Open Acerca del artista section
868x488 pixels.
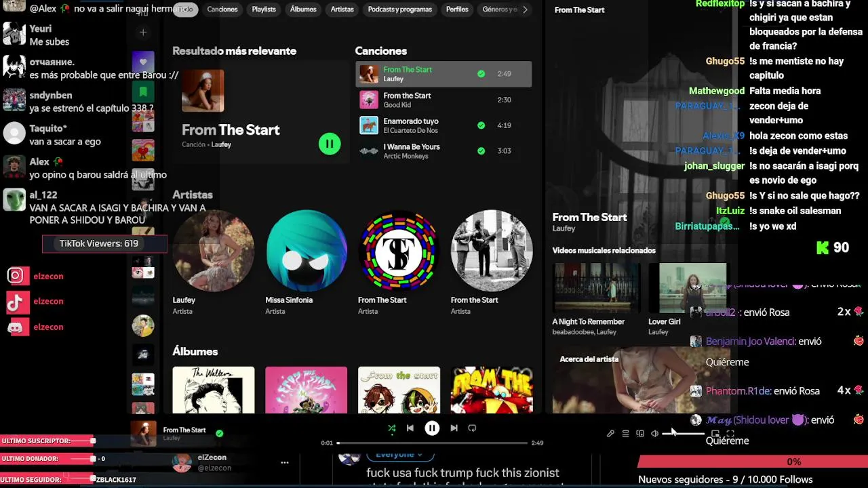(589, 359)
